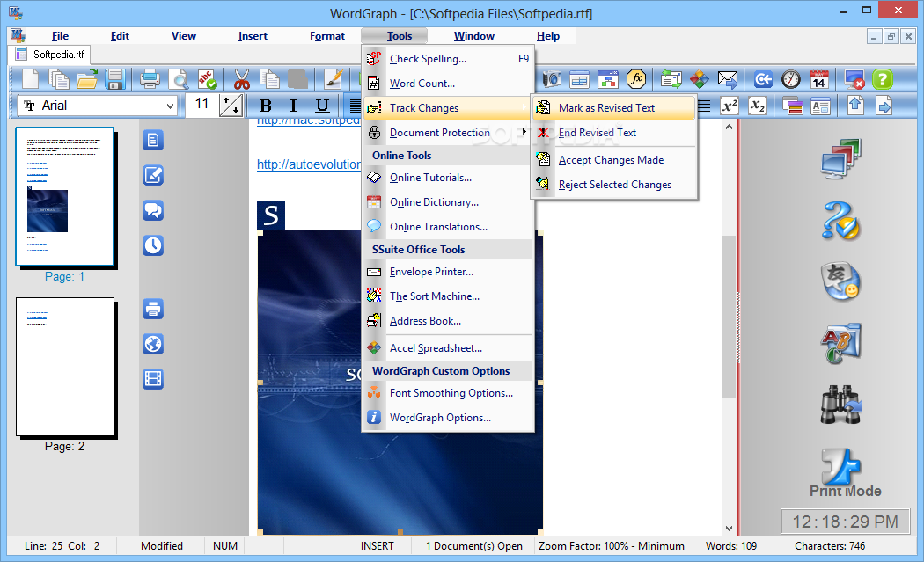Click the Words: 109 status entry
Viewport: 924px width, 562px height.
tap(731, 546)
